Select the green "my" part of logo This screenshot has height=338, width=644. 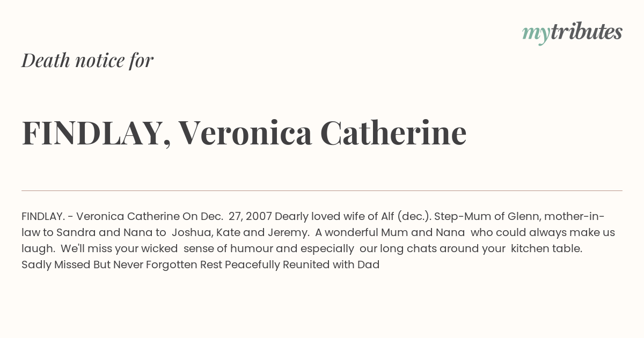coord(536,35)
